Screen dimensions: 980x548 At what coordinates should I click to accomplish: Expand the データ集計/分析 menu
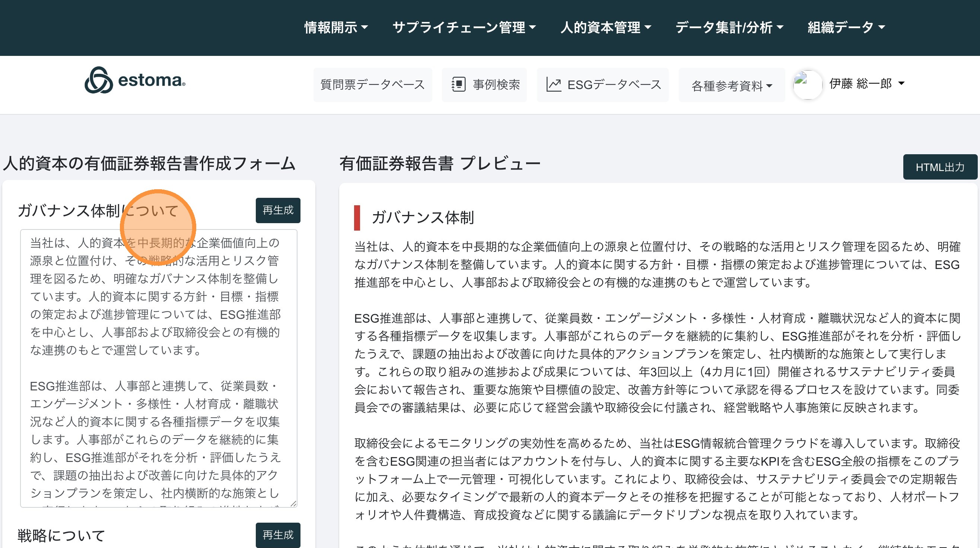[x=729, y=28]
